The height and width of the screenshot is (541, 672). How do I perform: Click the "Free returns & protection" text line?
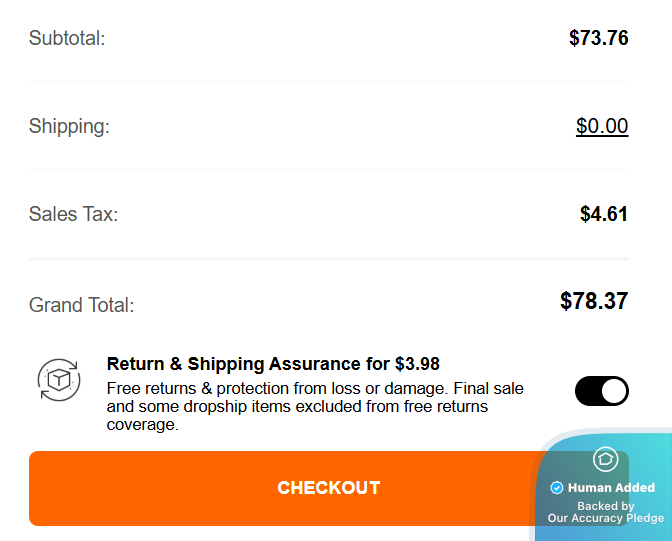[315, 388]
